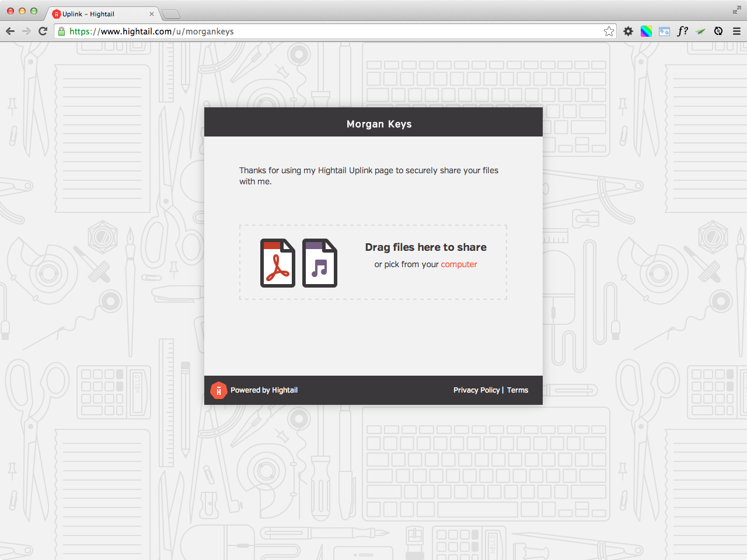Pick files via the computer link
Screen dimensions: 747x560
(x=459, y=264)
